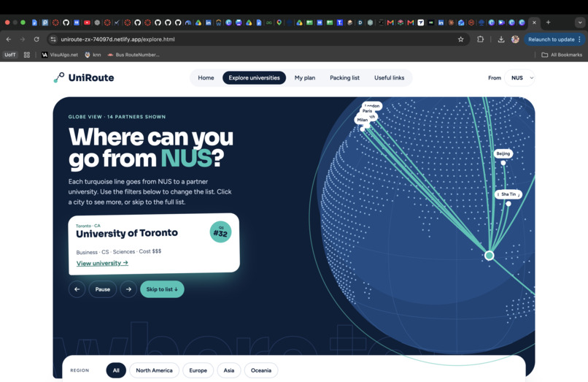Click the NUS origin point on globe

click(x=489, y=256)
